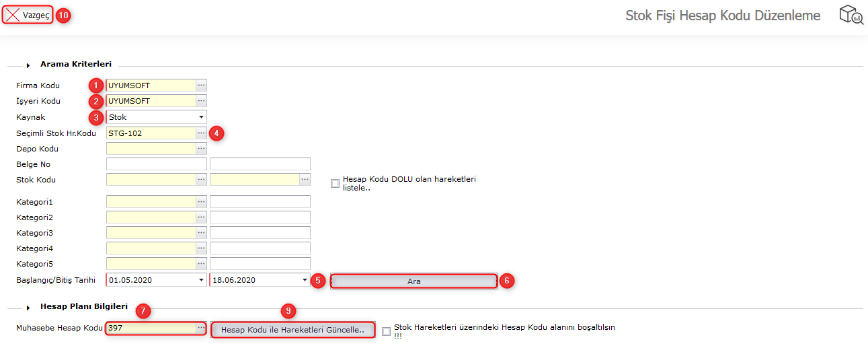Open lookup for second Stok Kodu field

[305, 180]
